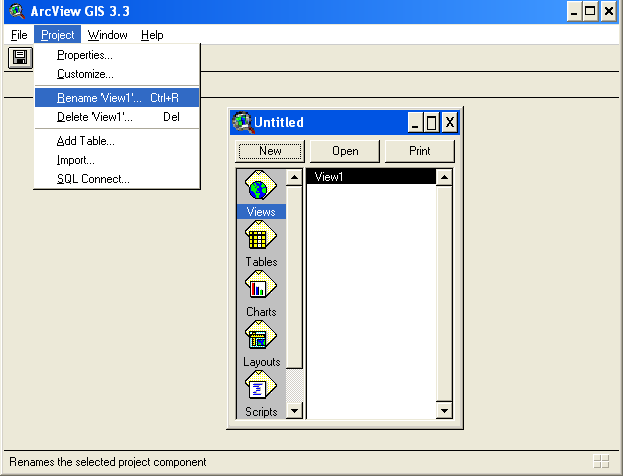Image resolution: width=623 pixels, height=476 pixels.
Task: Open the Window menu
Action: coord(108,35)
